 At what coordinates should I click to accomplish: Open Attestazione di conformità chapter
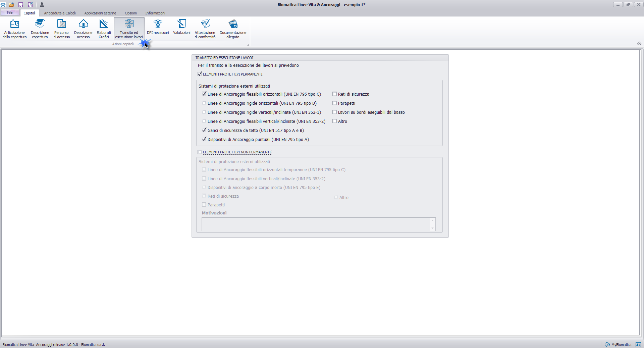coord(205,29)
